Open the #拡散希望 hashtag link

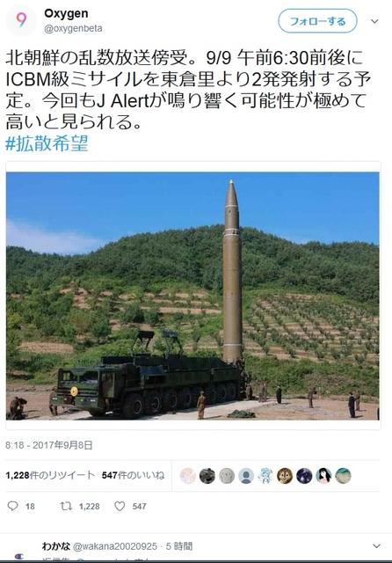tap(47, 143)
